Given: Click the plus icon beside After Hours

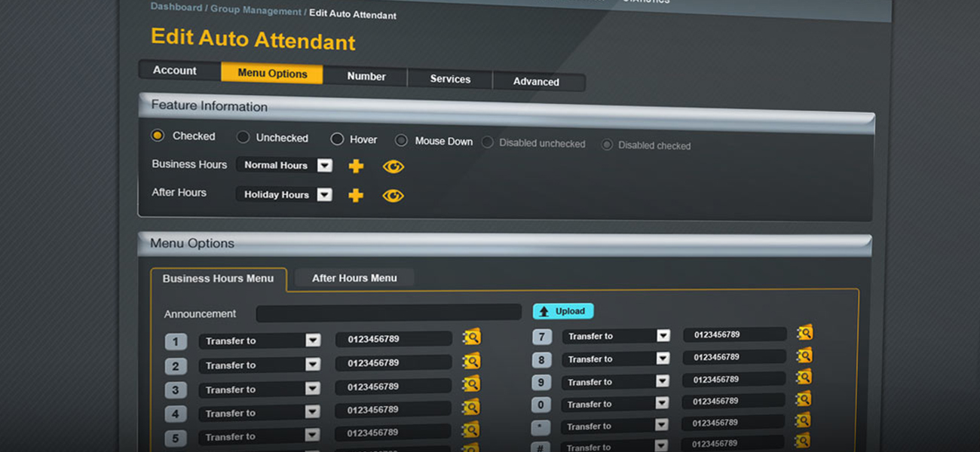Looking at the screenshot, I should [x=356, y=196].
